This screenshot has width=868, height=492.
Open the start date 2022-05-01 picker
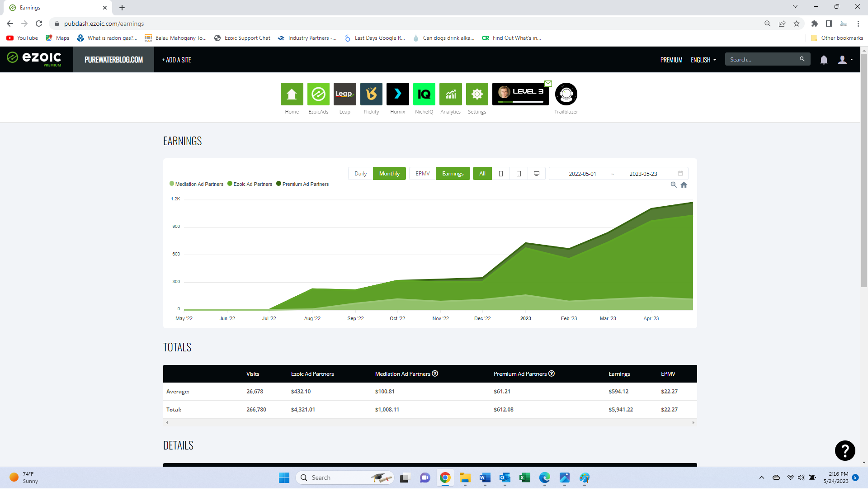tap(582, 174)
